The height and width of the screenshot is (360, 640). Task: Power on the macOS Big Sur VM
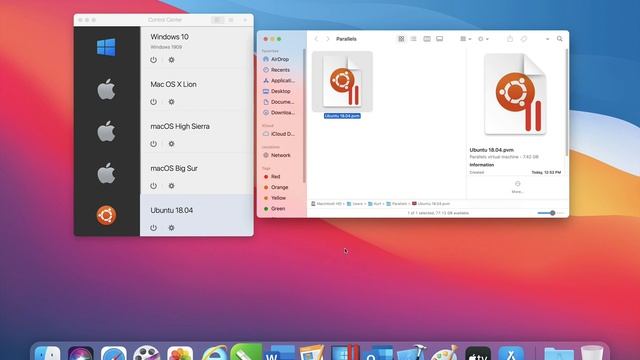point(153,186)
